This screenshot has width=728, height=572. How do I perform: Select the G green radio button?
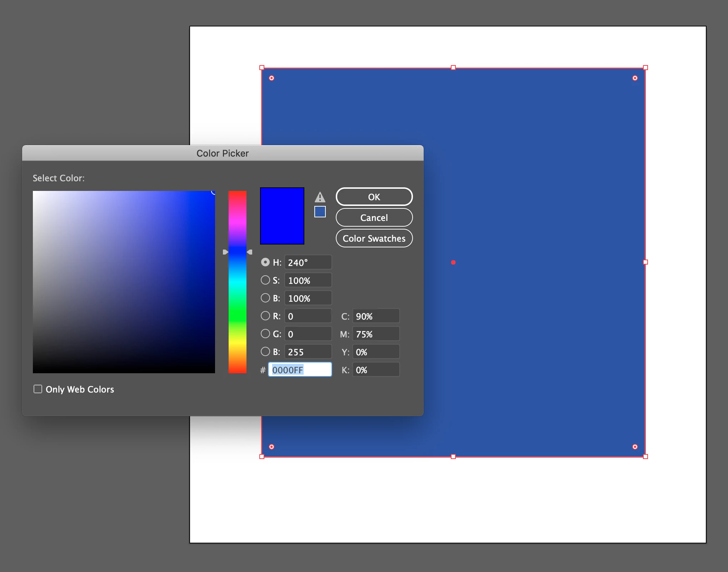(x=265, y=334)
